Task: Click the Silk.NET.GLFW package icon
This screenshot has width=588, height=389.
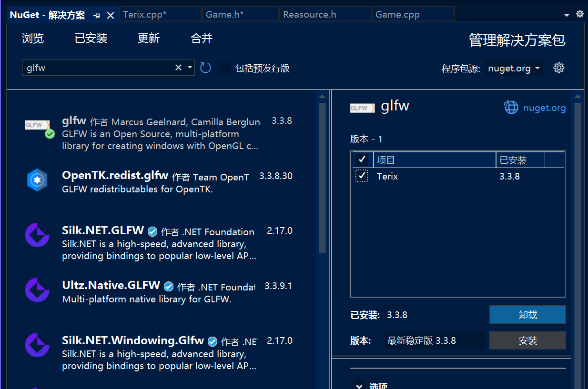Action: [x=37, y=235]
